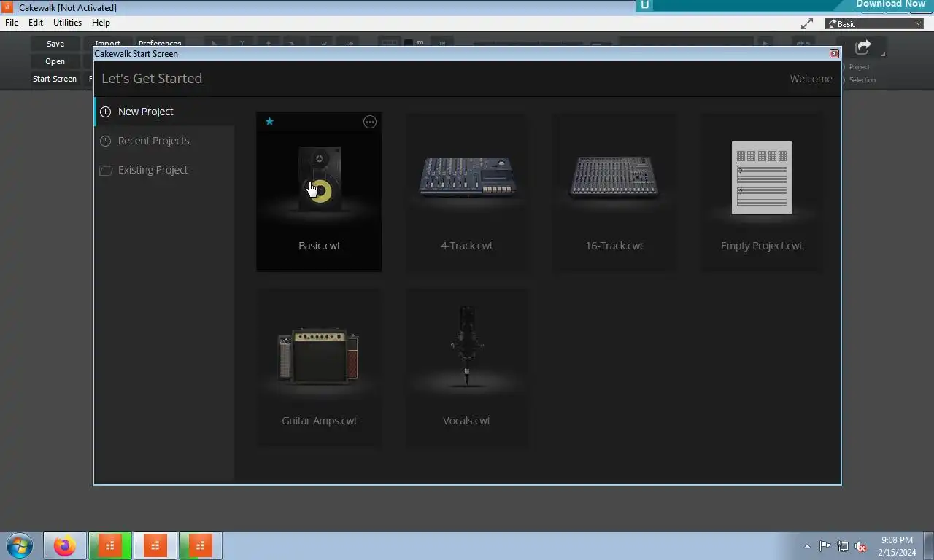Open the Windows Start menu
934x560 pixels.
point(20,545)
